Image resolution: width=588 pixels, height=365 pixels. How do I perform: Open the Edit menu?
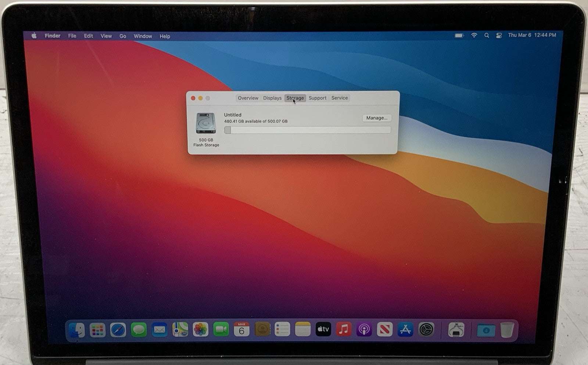pyautogui.click(x=88, y=36)
